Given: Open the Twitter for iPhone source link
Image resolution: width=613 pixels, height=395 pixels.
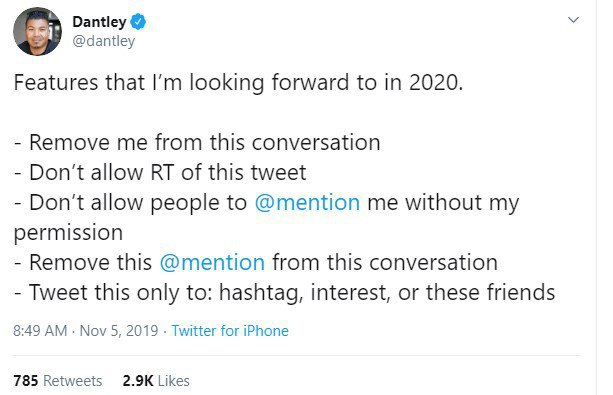Looking at the screenshot, I should [x=230, y=331].
